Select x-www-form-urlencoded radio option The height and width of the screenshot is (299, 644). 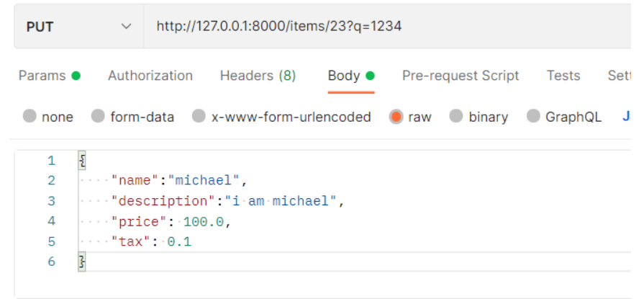click(x=281, y=117)
